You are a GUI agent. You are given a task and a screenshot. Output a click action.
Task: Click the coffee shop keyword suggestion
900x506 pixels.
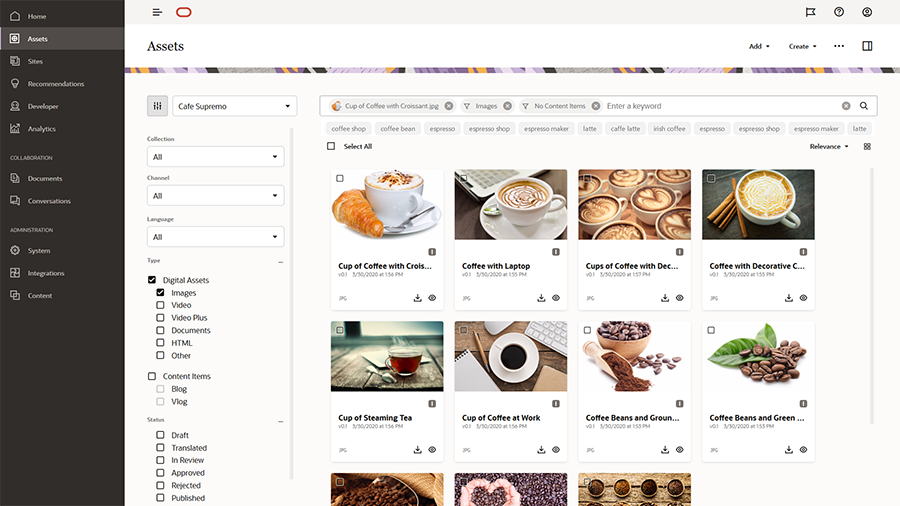(x=348, y=129)
